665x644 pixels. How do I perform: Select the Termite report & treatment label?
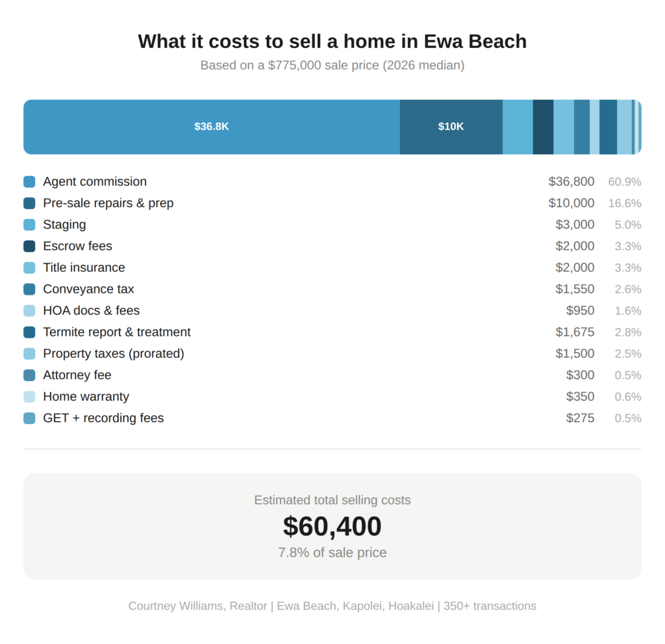pos(117,332)
